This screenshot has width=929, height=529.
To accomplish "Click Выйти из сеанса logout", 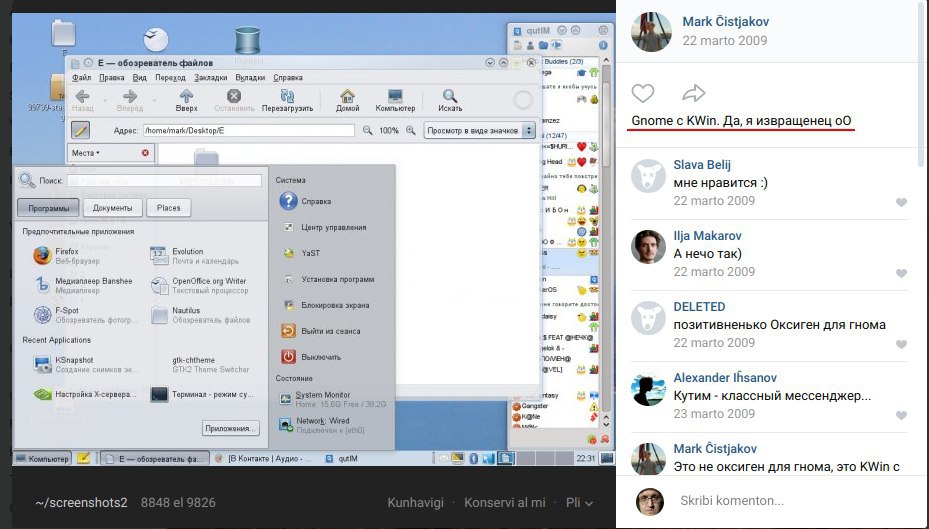I will pyautogui.click(x=321, y=331).
